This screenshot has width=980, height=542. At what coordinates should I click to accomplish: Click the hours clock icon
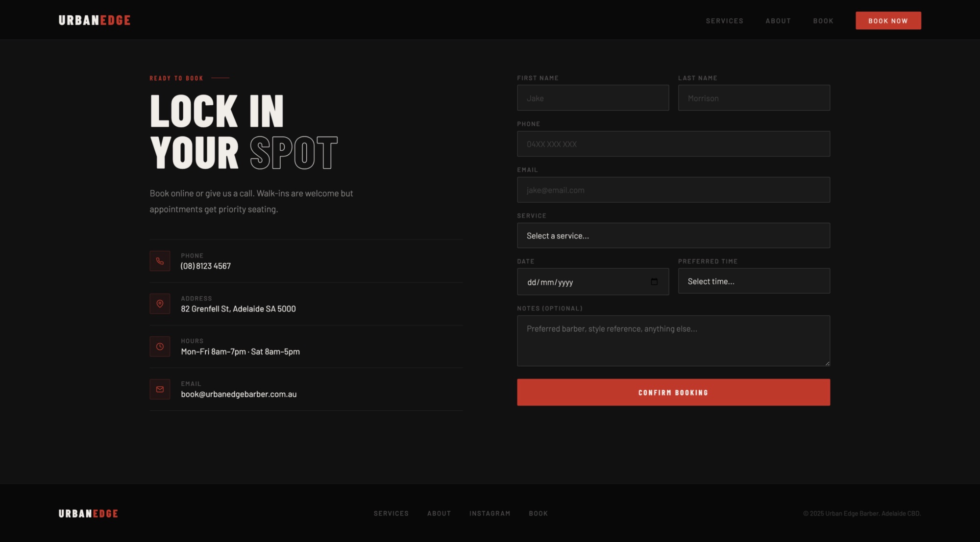click(160, 347)
